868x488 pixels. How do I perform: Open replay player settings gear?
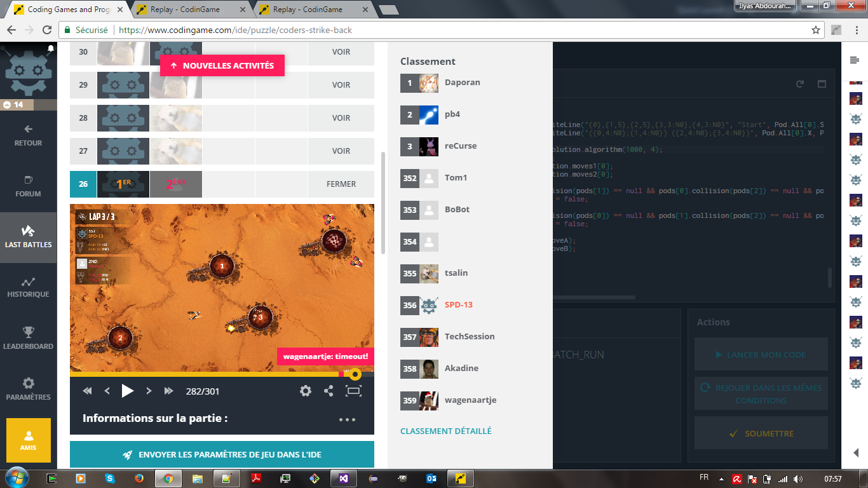306,391
